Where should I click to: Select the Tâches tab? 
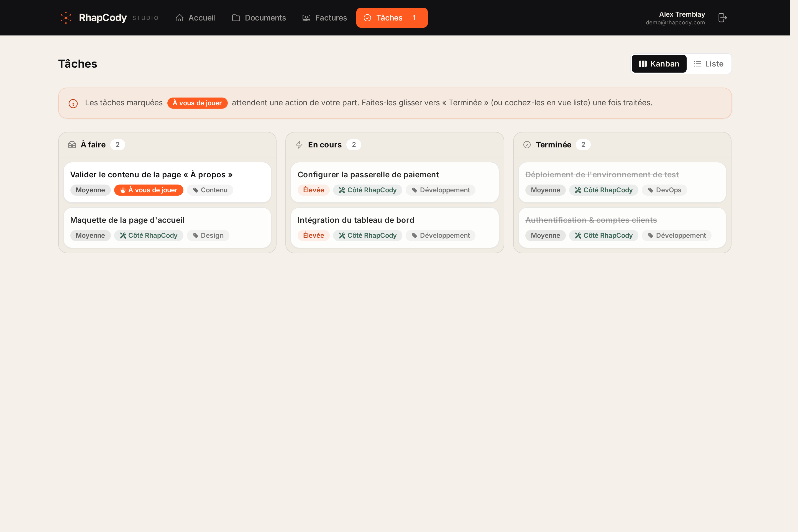392,18
